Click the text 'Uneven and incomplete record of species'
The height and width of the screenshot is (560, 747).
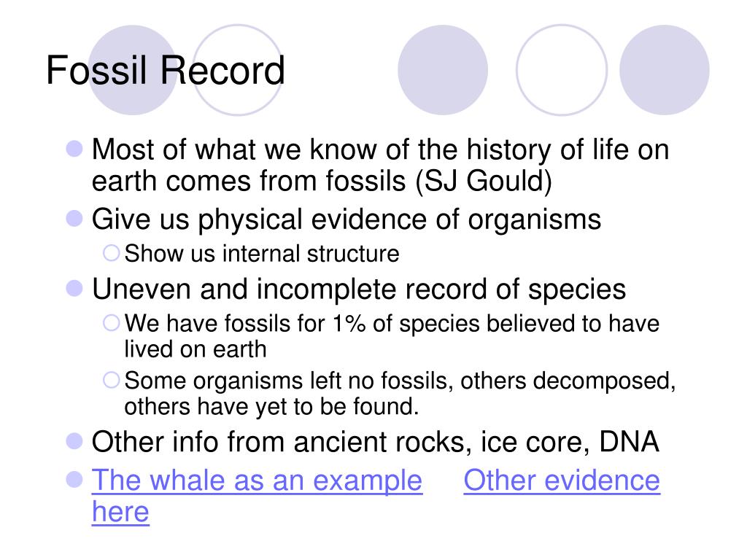tap(359, 289)
